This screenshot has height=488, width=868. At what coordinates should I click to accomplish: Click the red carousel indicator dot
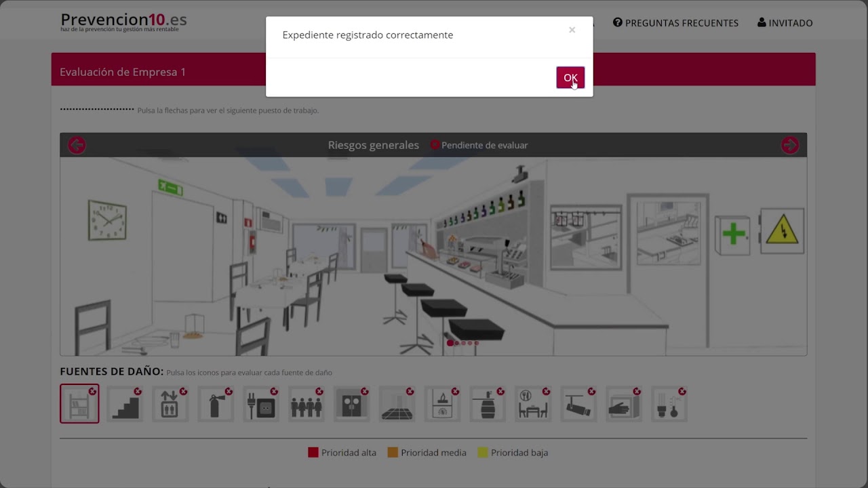[450, 343]
